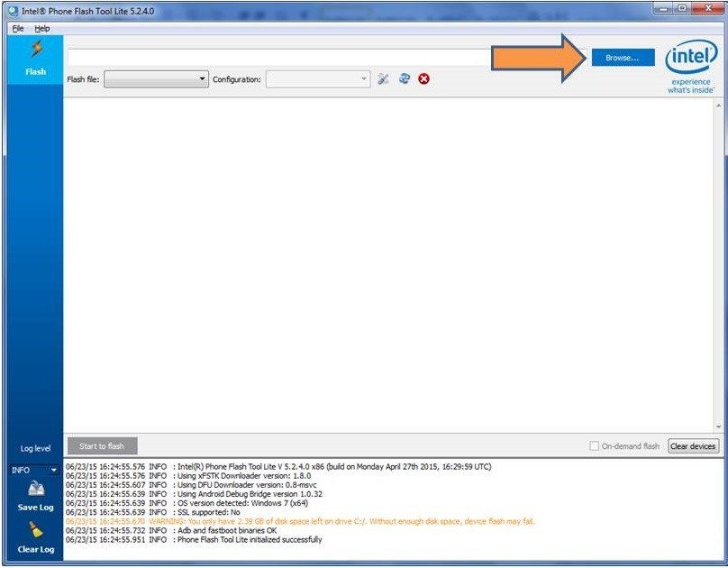Open the File menu

point(18,28)
